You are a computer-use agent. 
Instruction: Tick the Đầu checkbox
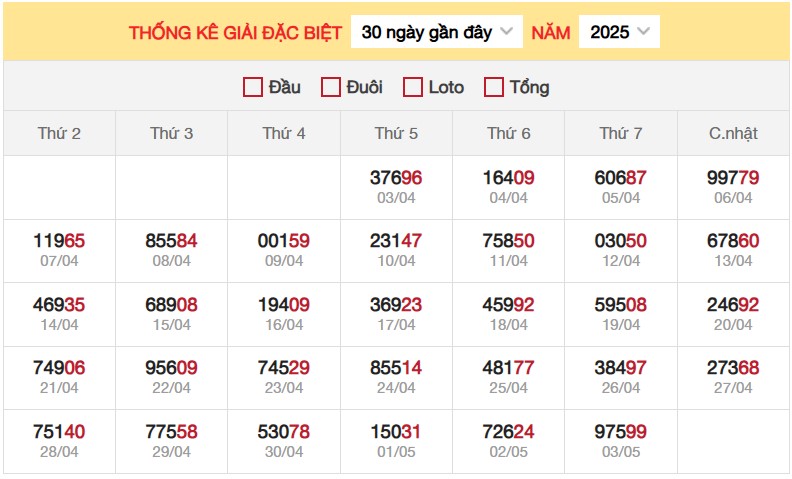[x=253, y=87]
